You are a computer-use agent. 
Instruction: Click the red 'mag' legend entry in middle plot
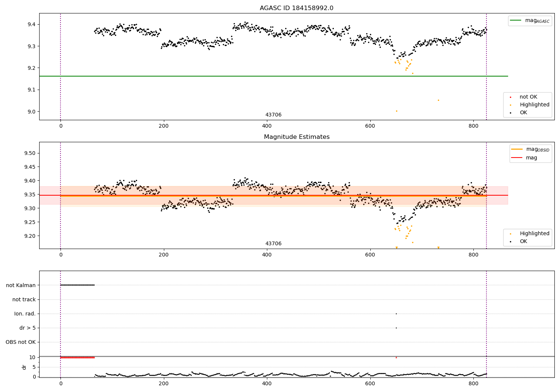[525, 158]
